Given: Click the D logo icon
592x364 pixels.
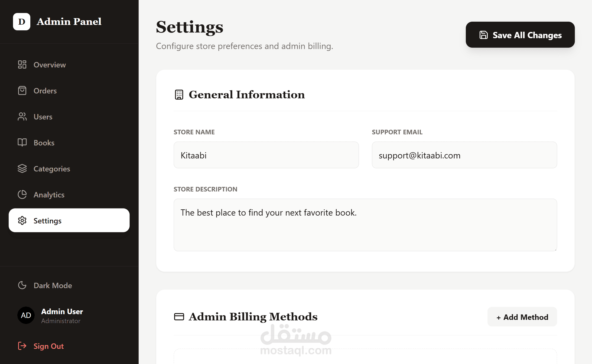Looking at the screenshot, I should (x=22, y=22).
